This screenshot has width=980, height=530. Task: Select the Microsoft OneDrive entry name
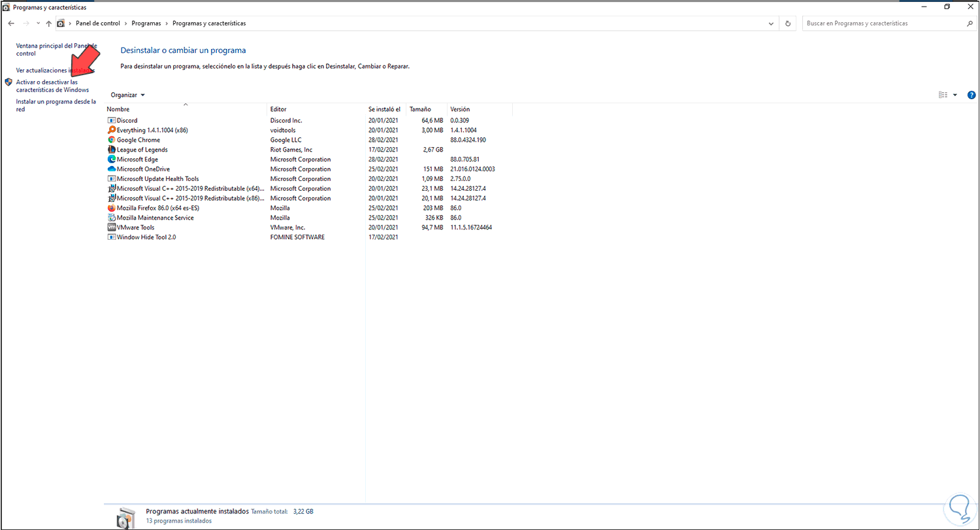coord(143,169)
